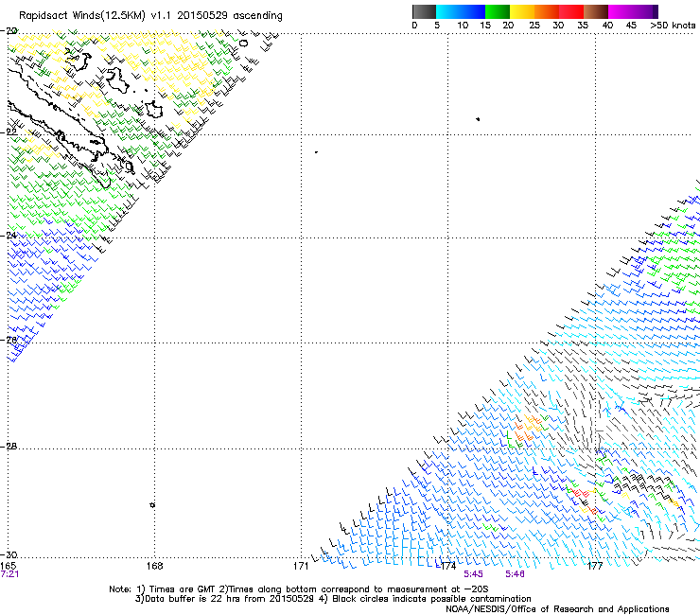Click the gray 0-5 knots color segment
This screenshot has height=615, width=700.
pos(424,11)
